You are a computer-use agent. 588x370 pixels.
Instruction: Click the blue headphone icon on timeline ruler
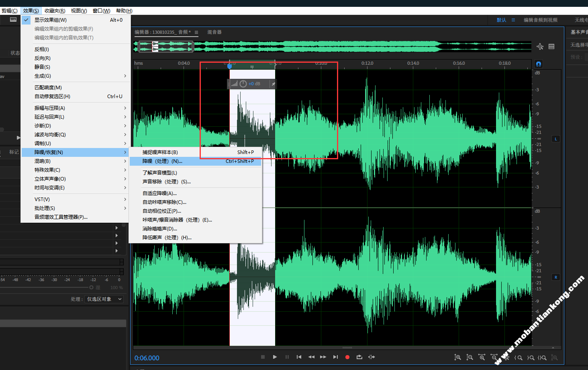click(x=539, y=64)
